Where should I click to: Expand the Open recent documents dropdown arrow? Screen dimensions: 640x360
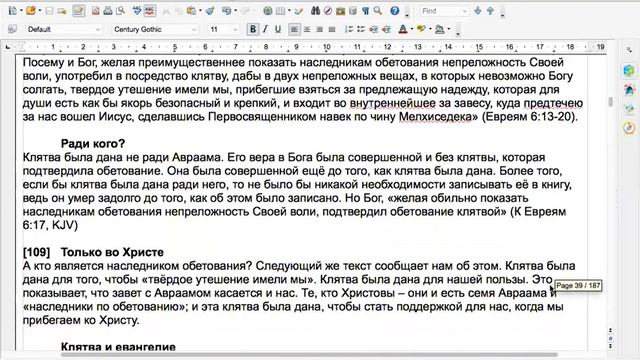coord(40,11)
